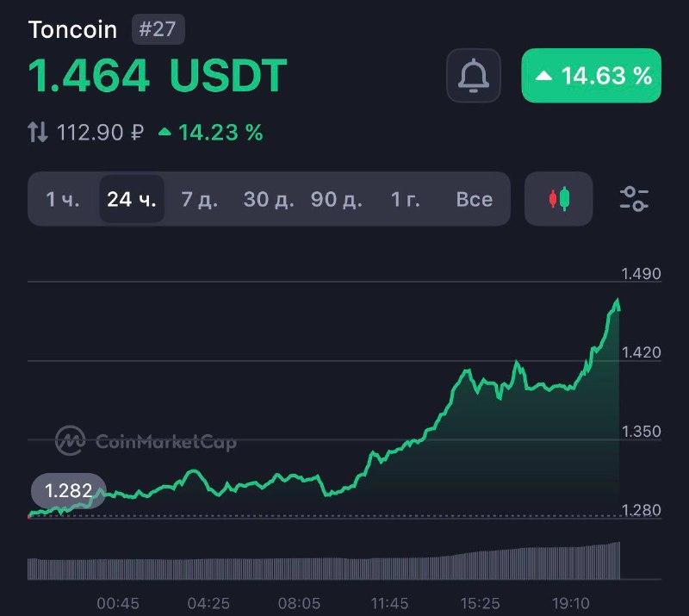This screenshot has width=689, height=616.
Task: Tap the price alert bell icon
Action: 473,75
